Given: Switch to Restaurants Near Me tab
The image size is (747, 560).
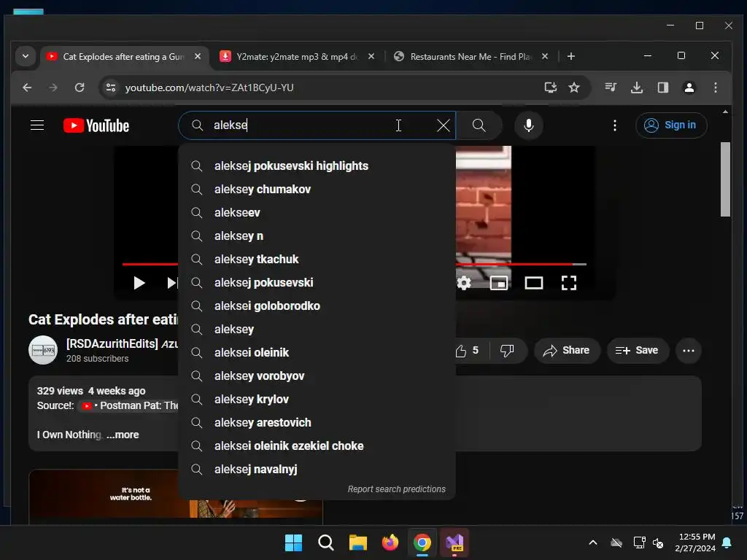Looking at the screenshot, I should pos(471,57).
